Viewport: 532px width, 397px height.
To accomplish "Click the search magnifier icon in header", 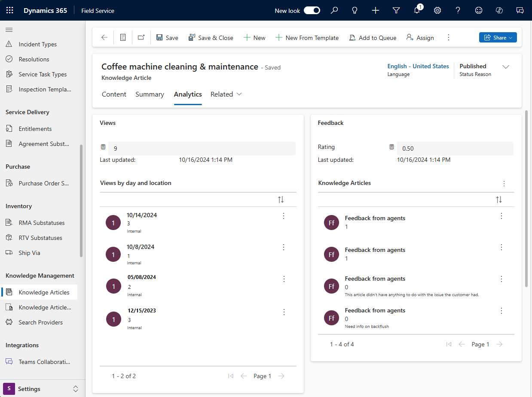I will coord(334,10).
